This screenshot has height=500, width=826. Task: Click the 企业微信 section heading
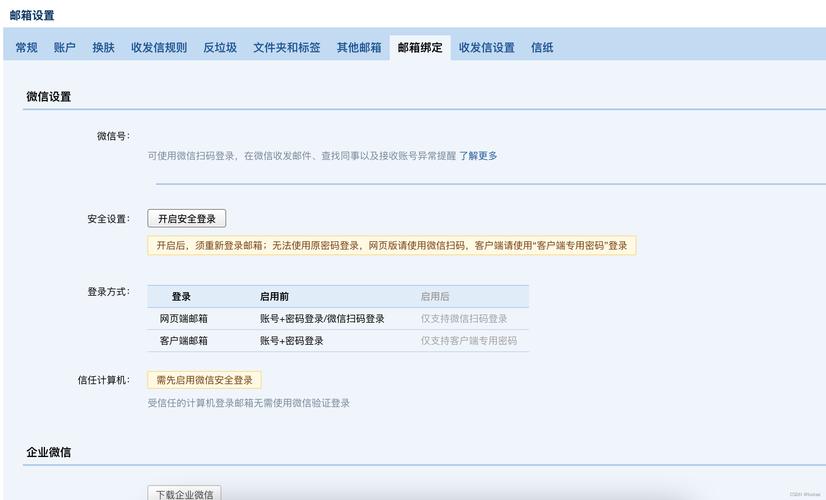coord(48,452)
